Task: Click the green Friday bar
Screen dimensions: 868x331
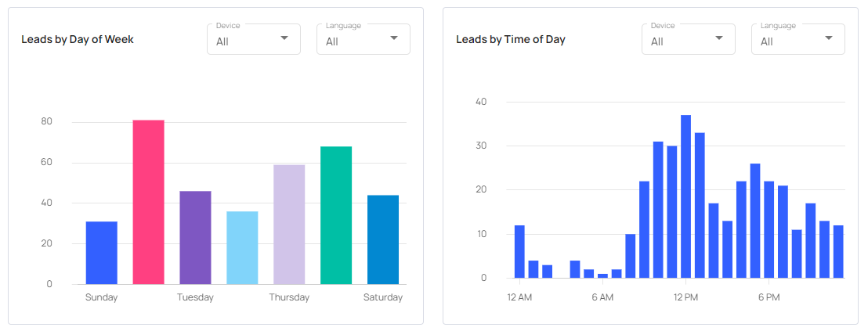Action: (336, 215)
